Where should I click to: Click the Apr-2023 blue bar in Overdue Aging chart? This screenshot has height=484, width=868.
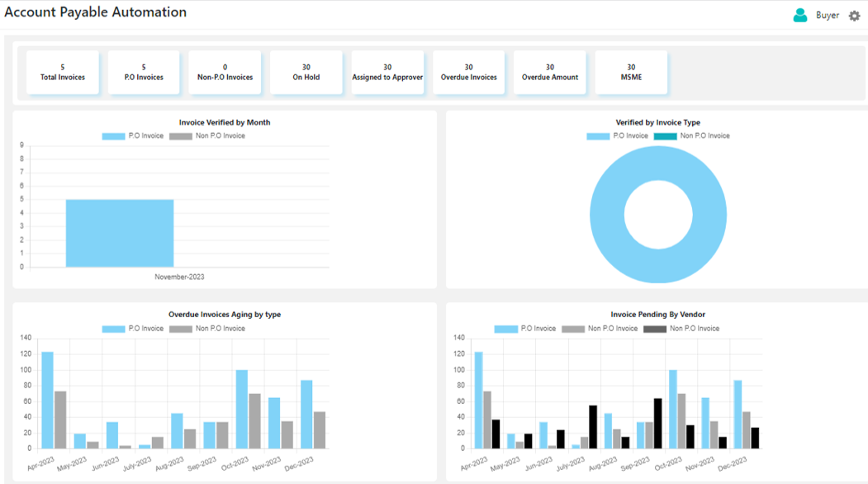[x=47, y=401]
